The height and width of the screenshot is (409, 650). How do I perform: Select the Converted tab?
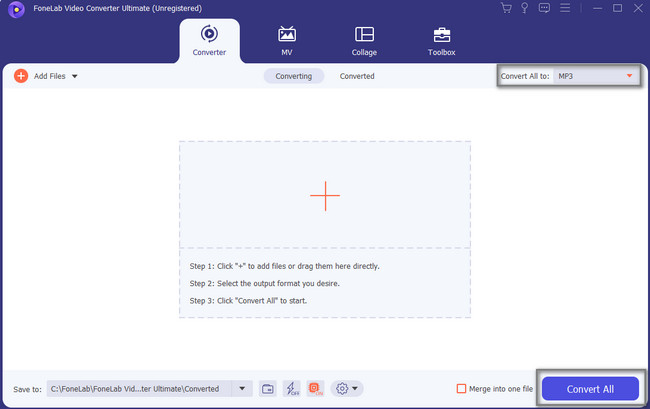pyautogui.click(x=357, y=76)
